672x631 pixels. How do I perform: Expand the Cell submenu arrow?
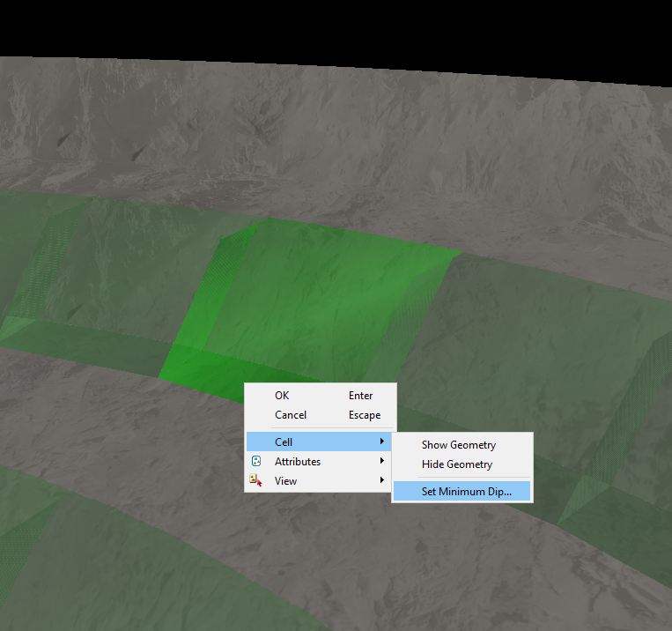tap(382, 442)
